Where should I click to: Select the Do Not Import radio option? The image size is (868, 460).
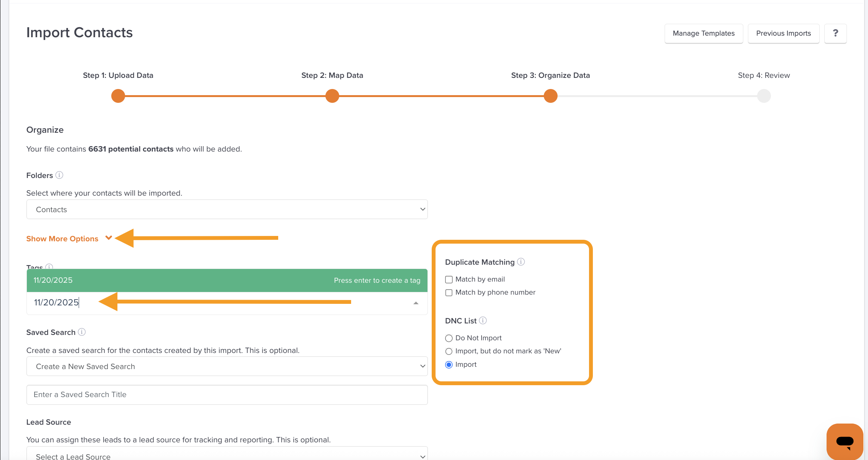tap(449, 338)
